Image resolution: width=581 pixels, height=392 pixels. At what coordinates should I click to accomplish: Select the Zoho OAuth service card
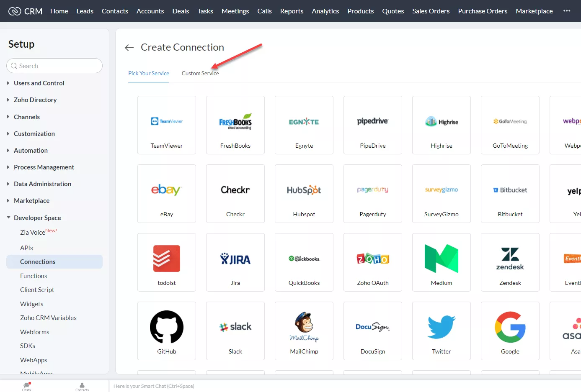pyautogui.click(x=373, y=262)
